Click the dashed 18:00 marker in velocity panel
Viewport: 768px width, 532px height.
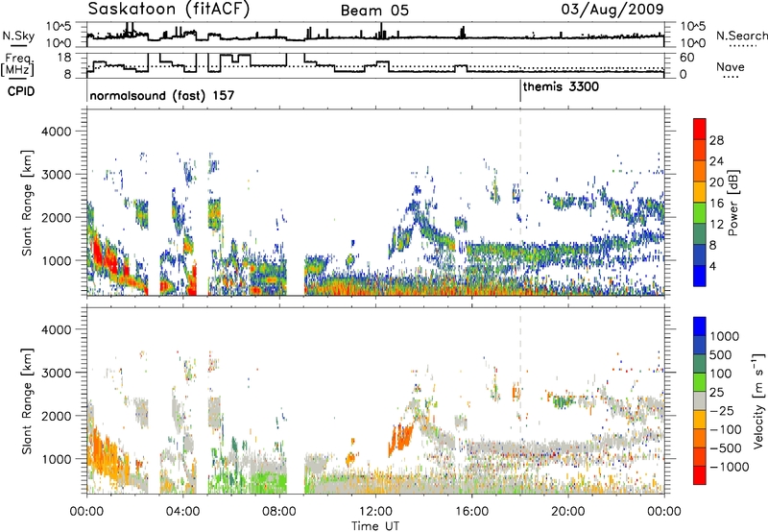coord(520,399)
